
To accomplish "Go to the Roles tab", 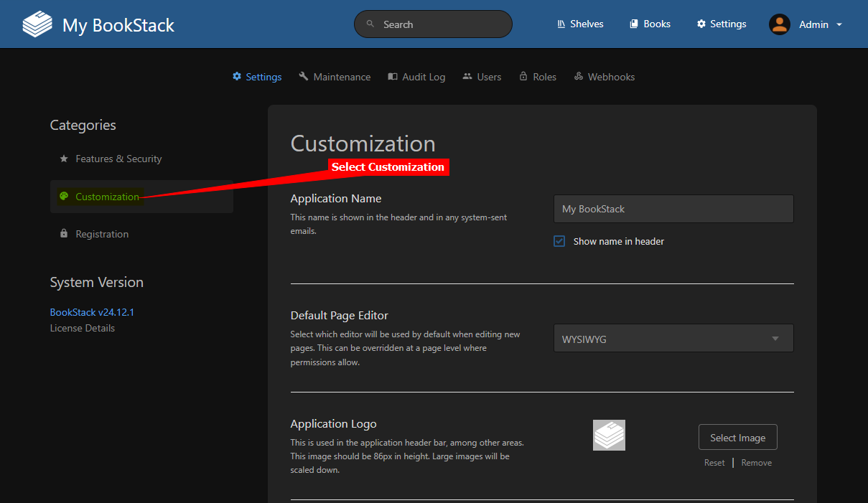I will [x=538, y=77].
